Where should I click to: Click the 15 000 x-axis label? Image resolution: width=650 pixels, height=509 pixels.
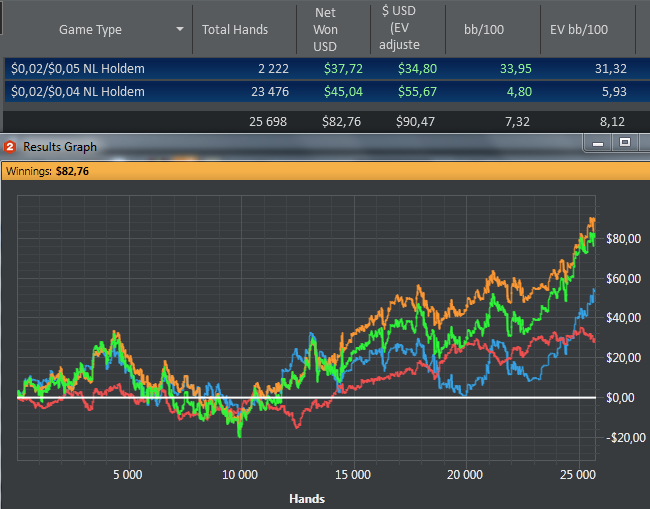pos(353,475)
